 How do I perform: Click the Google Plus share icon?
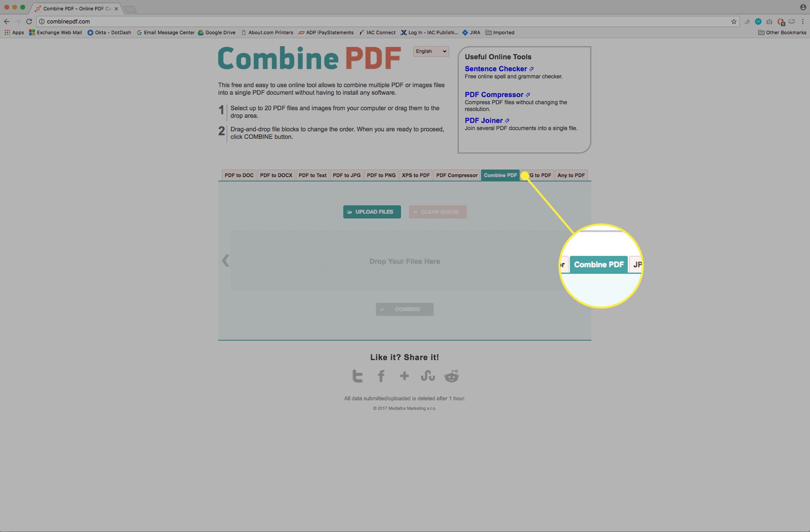pyautogui.click(x=404, y=375)
